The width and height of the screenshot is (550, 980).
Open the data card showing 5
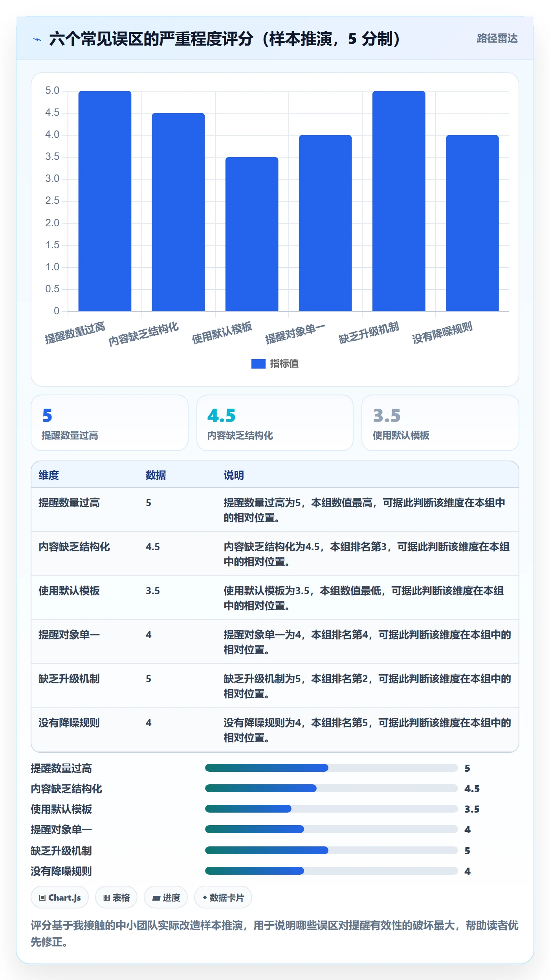[x=110, y=423]
